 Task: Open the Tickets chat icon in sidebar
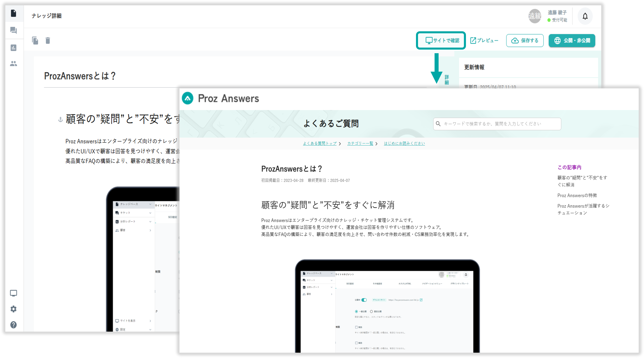(14, 31)
